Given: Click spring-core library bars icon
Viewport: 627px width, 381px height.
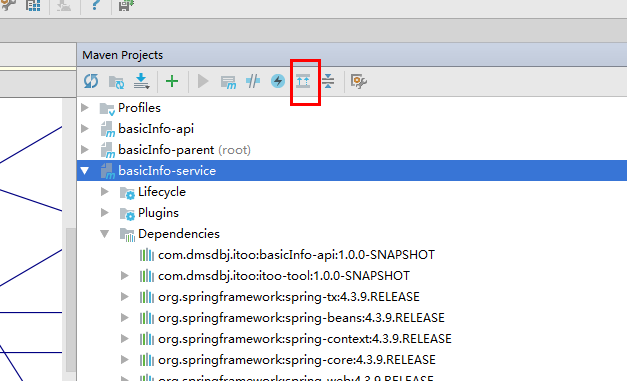Looking at the screenshot, I should click(147, 360).
